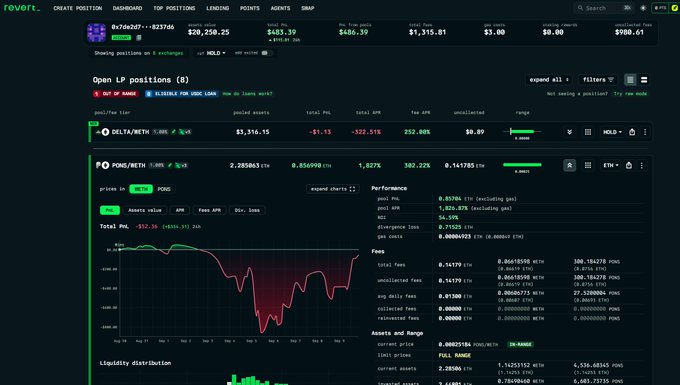Image resolution: width=680 pixels, height=385 pixels.
Task: Click PONS/WETH full range bar
Action: pos(522,165)
